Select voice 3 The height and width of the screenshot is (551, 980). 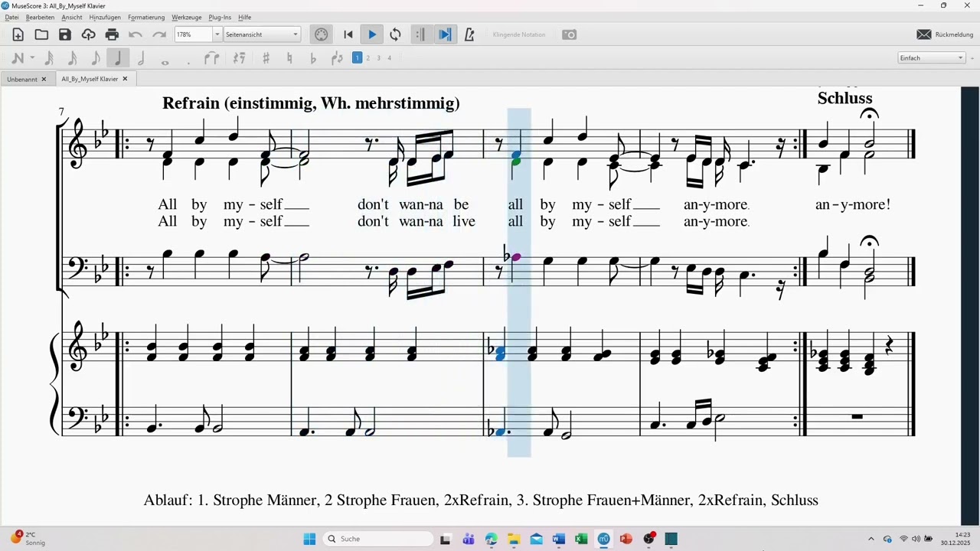click(378, 58)
